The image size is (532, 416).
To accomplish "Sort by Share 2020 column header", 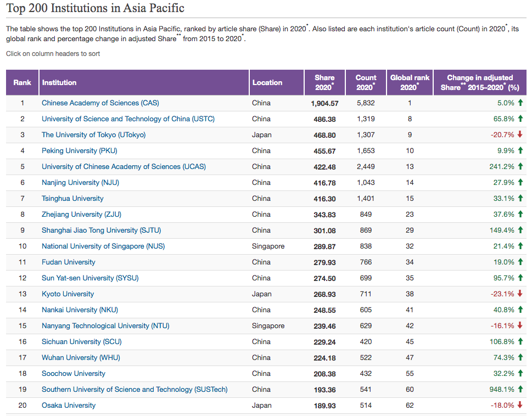I will (324, 82).
